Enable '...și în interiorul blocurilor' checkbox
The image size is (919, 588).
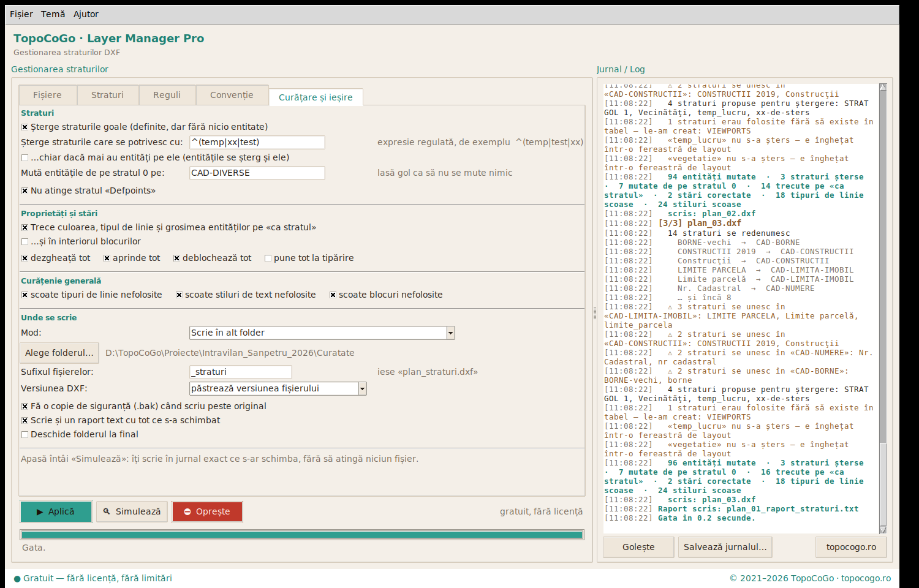[x=25, y=242]
